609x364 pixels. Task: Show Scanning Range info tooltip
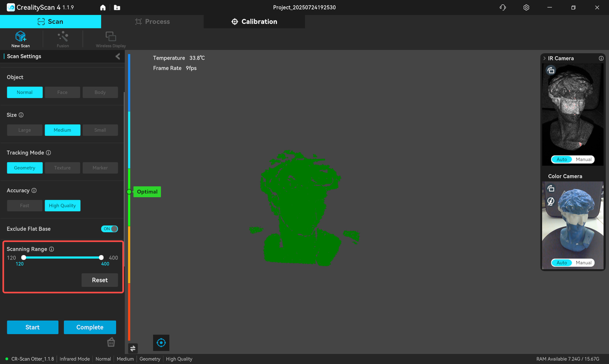[x=51, y=249]
